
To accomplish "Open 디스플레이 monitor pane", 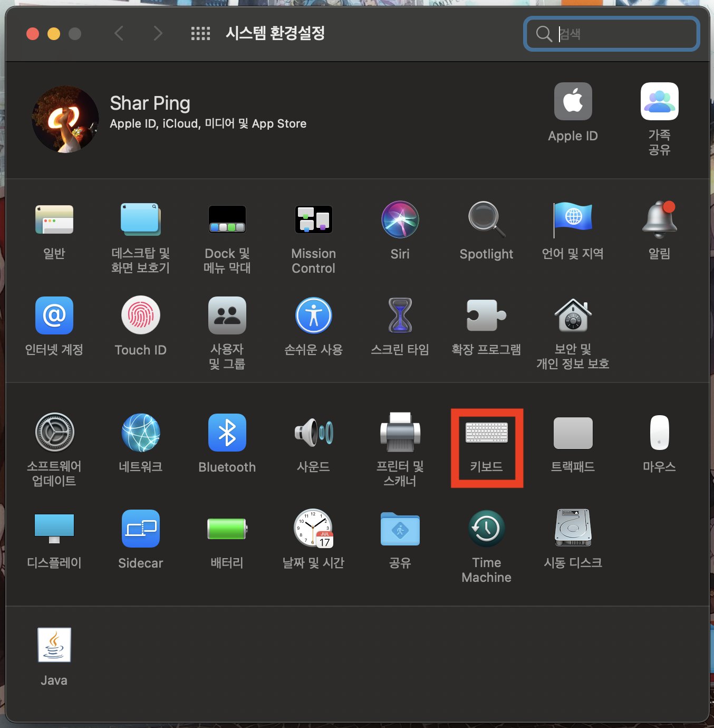I will point(54,529).
